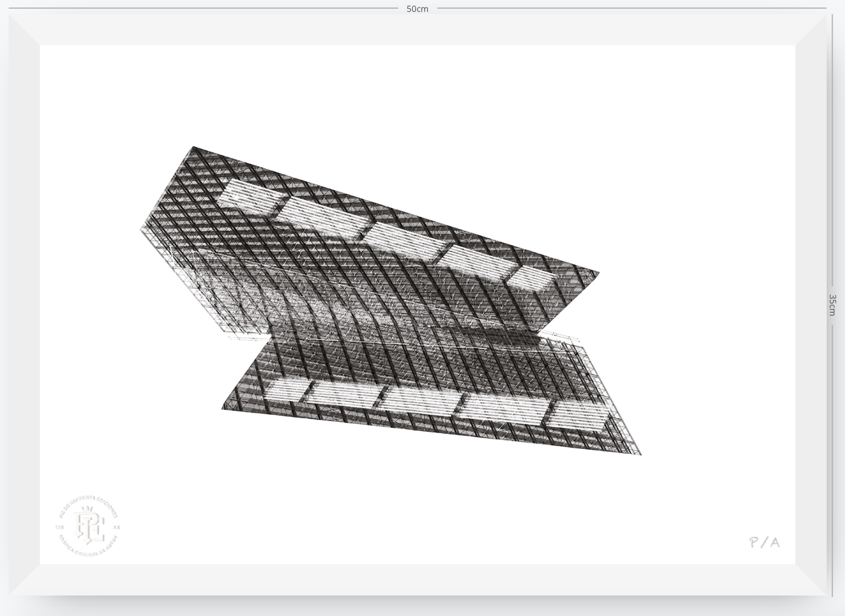Select the 35cm height label
This screenshot has width=845, height=616.
[x=833, y=305]
